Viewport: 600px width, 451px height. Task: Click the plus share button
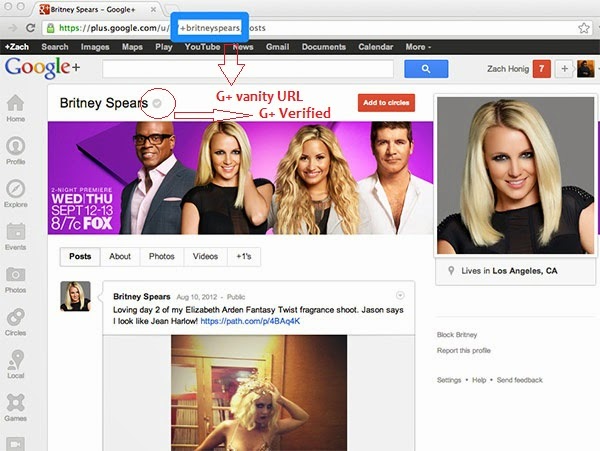(564, 69)
